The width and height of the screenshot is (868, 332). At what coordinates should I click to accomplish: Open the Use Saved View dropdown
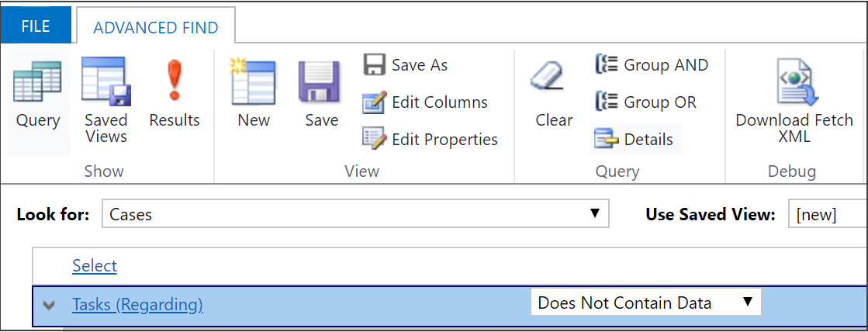tap(827, 215)
